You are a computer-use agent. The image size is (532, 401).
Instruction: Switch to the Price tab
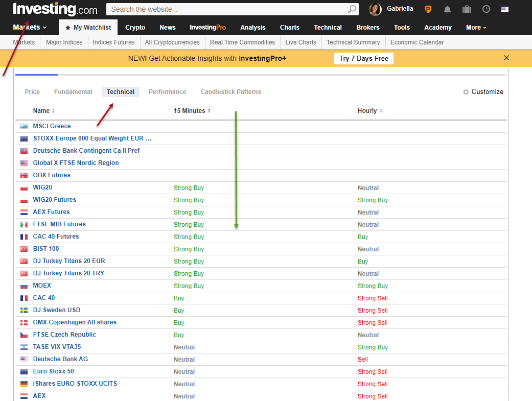pyautogui.click(x=32, y=92)
